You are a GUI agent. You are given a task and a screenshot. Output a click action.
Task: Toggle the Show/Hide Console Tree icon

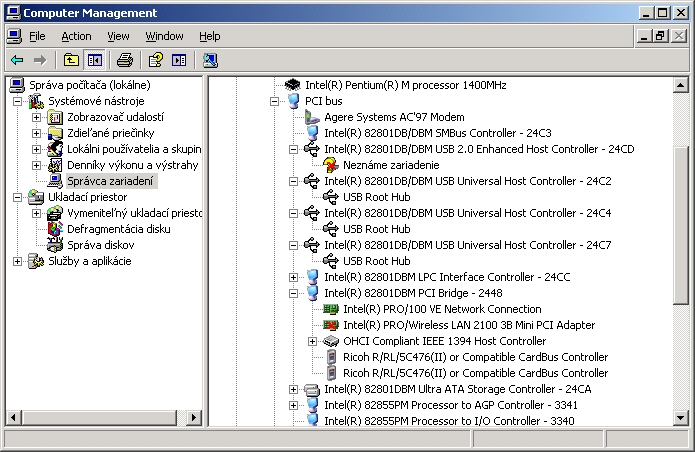point(95,60)
